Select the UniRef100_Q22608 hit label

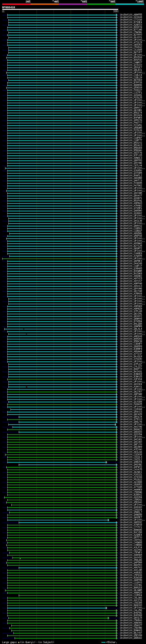[131, 17]
